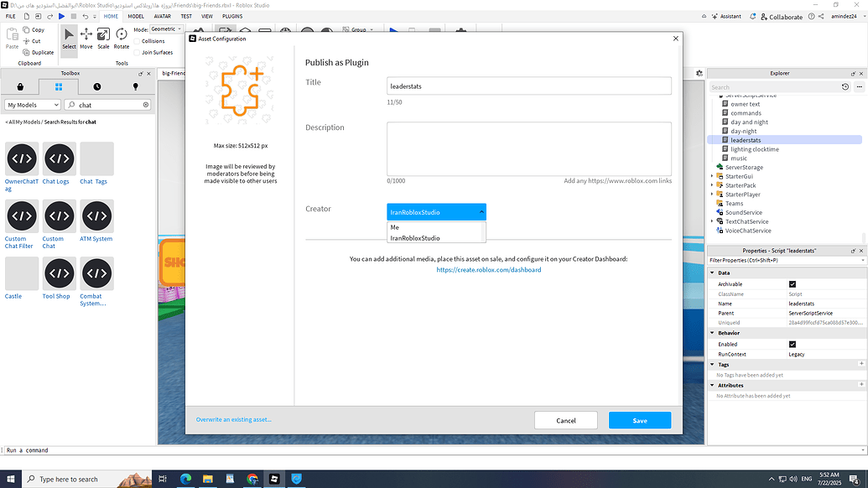868x488 pixels.
Task: Toggle the Archivable property checkbox
Action: click(793, 284)
